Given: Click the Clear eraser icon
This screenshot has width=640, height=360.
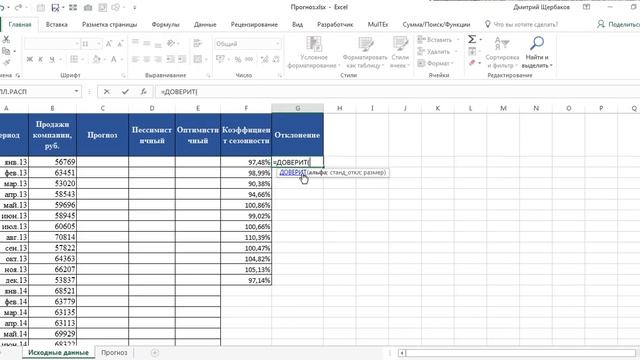Looking at the screenshot, I should coord(472,63).
